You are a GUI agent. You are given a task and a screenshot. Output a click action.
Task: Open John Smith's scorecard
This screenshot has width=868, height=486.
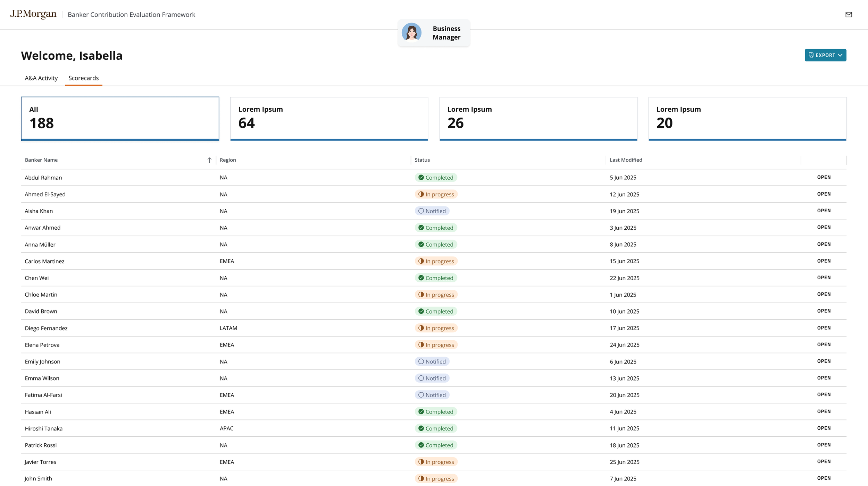tap(824, 478)
